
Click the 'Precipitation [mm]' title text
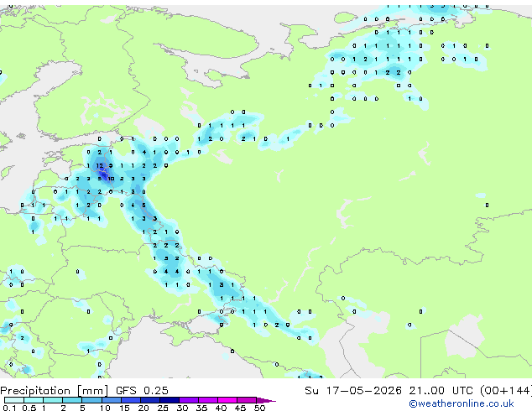(x=54, y=391)
